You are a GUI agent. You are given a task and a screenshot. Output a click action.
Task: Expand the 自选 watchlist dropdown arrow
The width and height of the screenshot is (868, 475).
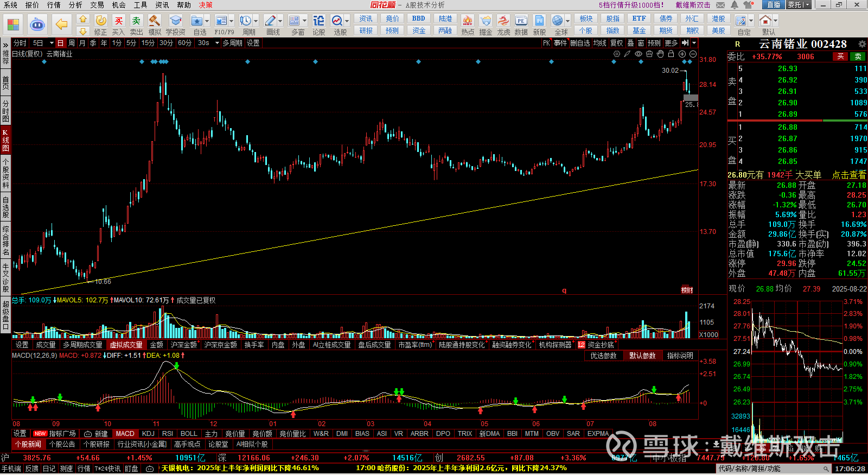click(208, 21)
